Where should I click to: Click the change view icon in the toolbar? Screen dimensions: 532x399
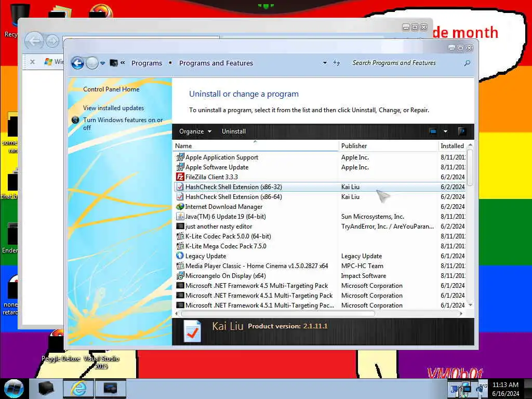433,131
